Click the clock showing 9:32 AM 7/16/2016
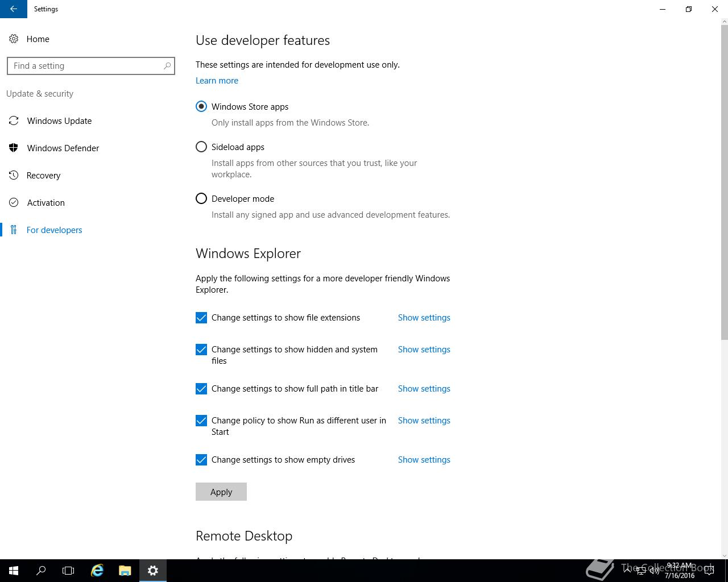Image resolution: width=728 pixels, height=582 pixels. pyautogui.click(x=680, y=571)
